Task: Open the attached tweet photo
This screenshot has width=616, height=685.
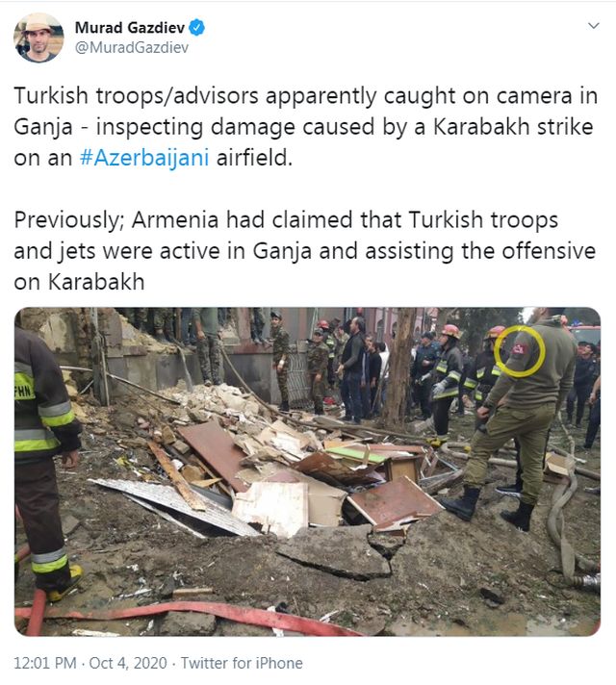Action: [x=307, y=471]
